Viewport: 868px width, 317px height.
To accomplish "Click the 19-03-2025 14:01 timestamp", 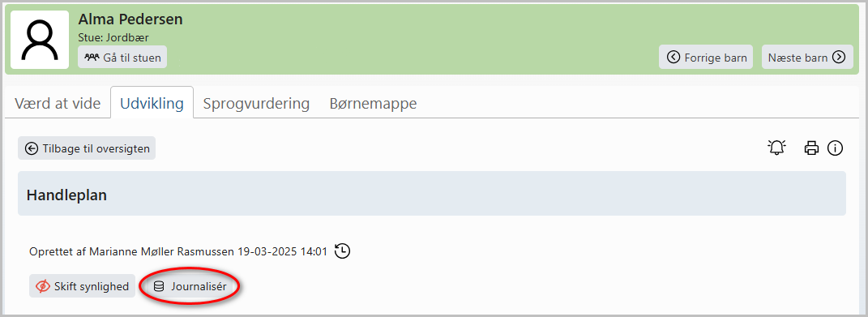I will coord(282,251).
